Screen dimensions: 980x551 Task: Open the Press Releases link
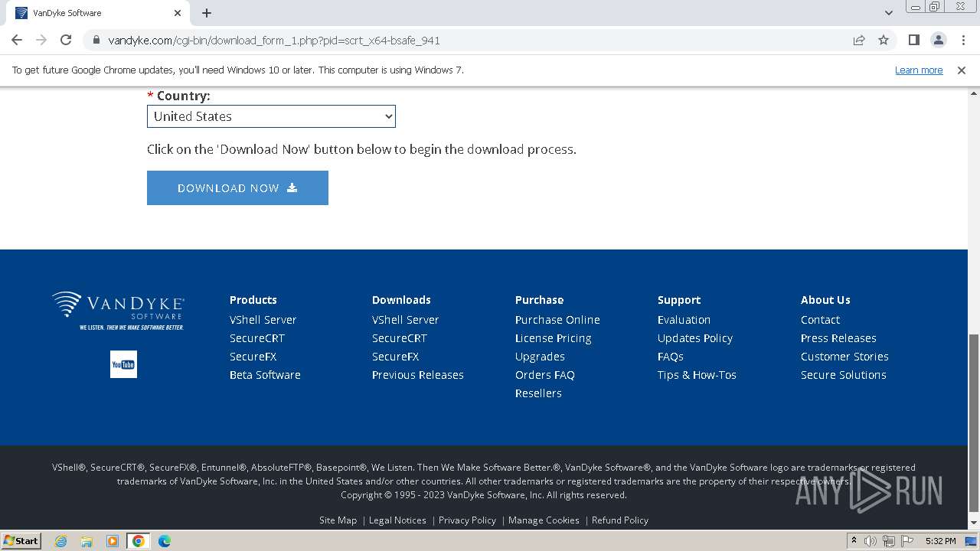(838, 338)
